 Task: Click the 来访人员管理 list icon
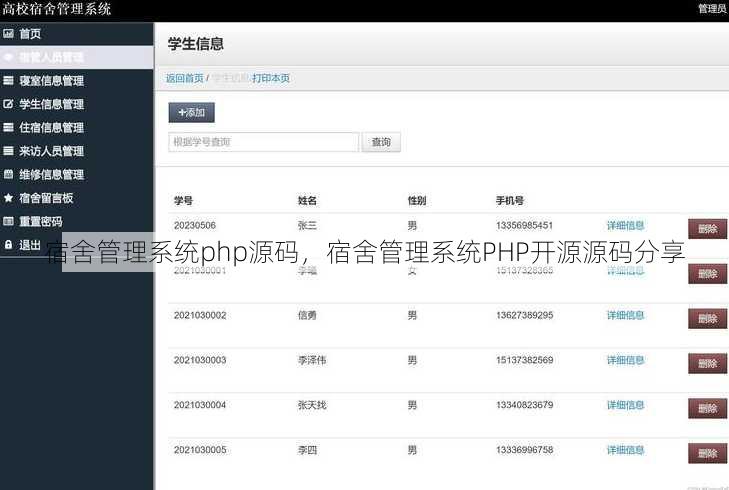click(x=8, y=151)
